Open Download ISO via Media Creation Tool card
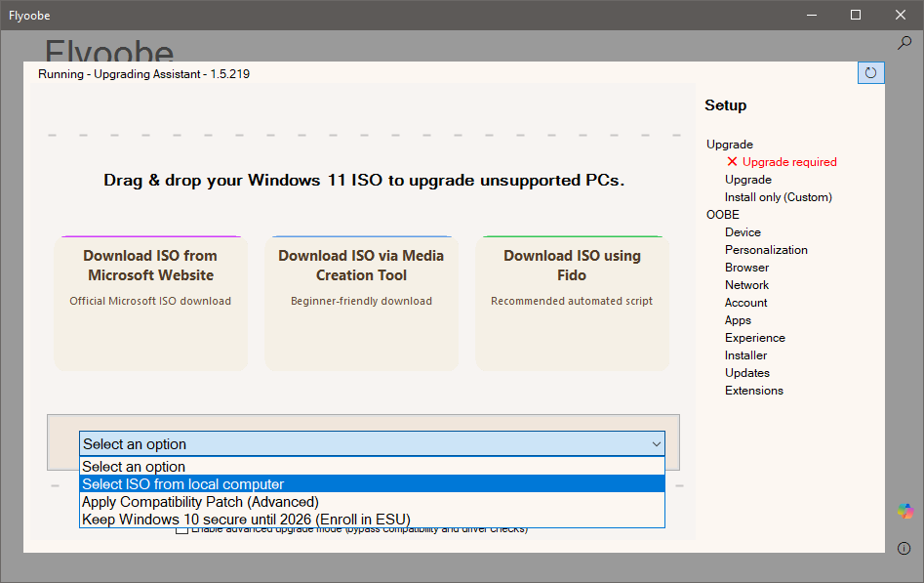The width and height of the screenshot is (924, 583). click(x=361, y=304)
